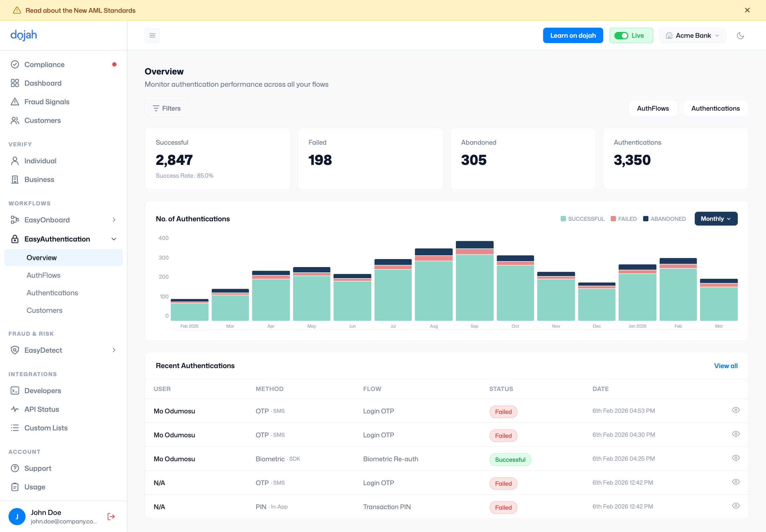
Task: View details of Biometric Re-auth row
Action: 736,458
